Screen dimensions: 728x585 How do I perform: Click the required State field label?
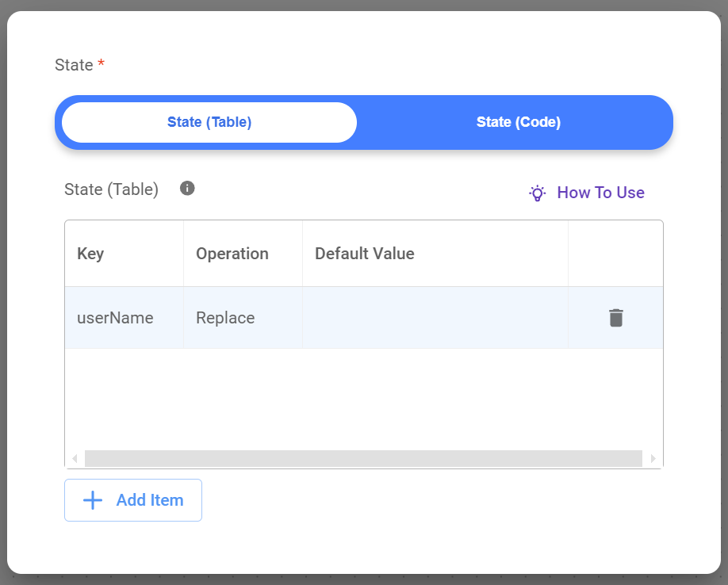(74, 65)
